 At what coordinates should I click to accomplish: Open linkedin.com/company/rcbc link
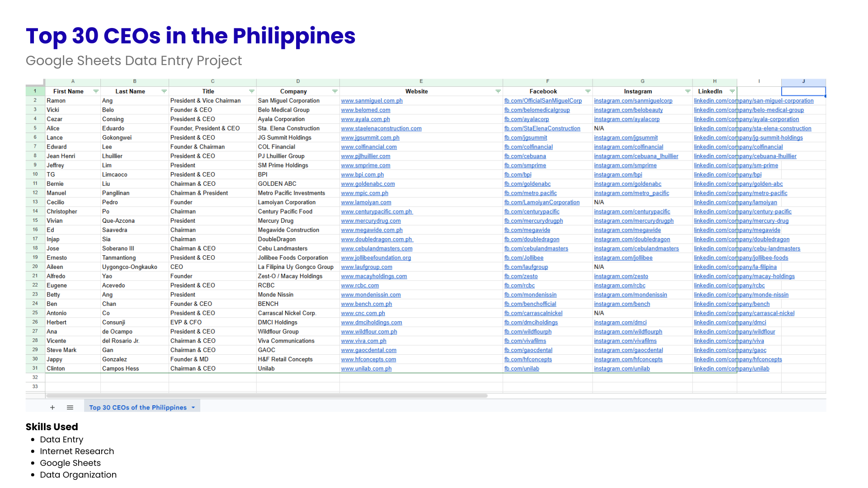point(729,286)
